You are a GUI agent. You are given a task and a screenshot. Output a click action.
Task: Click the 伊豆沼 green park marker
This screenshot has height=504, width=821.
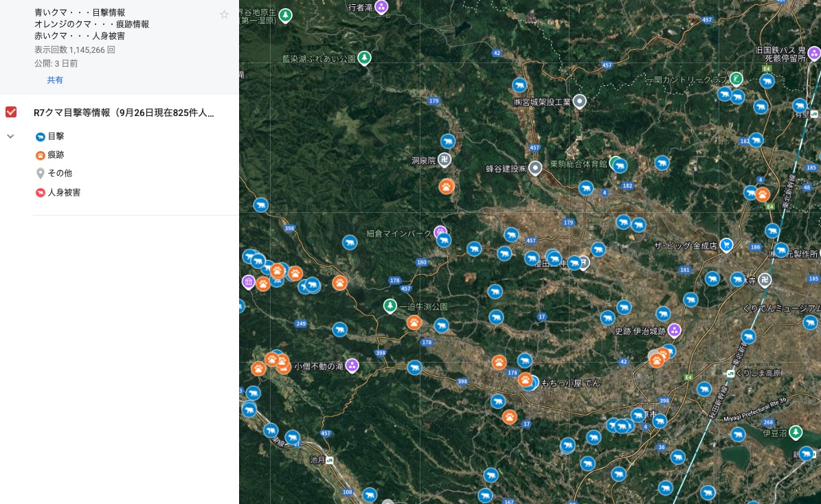point(795,433)
